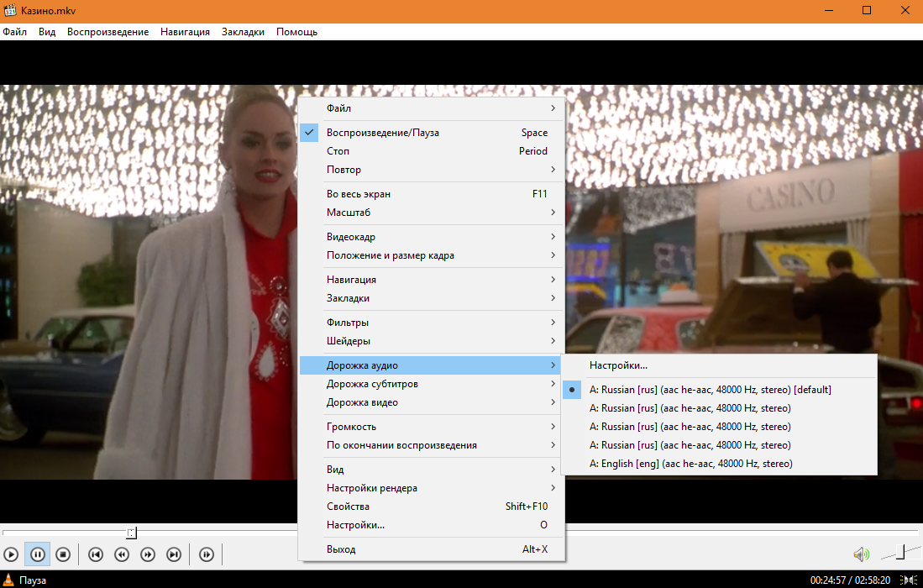Mute audio via the speaker icon
The image size is (923, 588).
click(861, 554)
